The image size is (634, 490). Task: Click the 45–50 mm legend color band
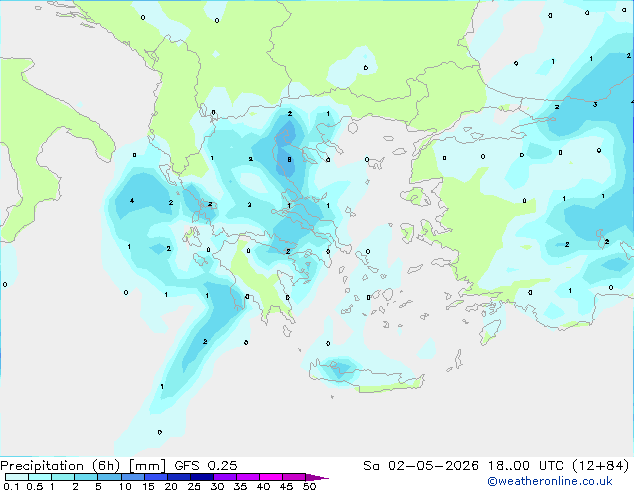point(294,477)
